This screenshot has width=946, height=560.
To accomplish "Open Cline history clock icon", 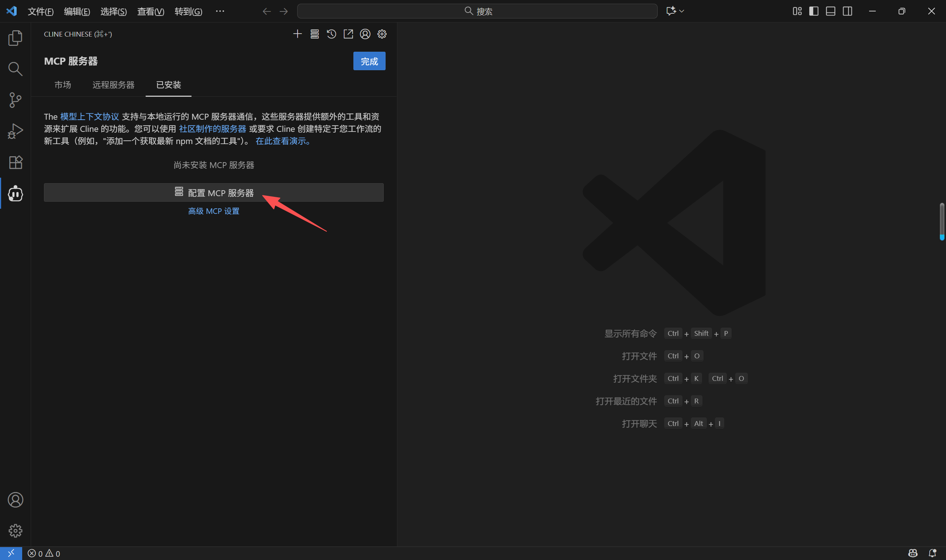I will (331, 34).
